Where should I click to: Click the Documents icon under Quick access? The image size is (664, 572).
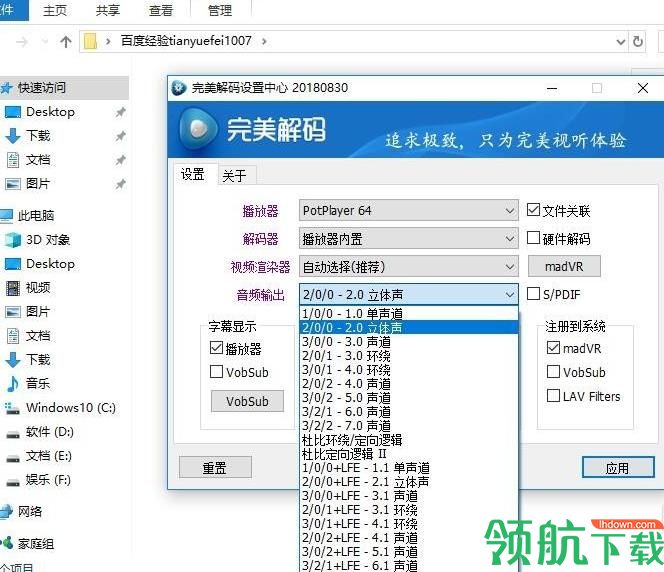(x=13, y=160)
